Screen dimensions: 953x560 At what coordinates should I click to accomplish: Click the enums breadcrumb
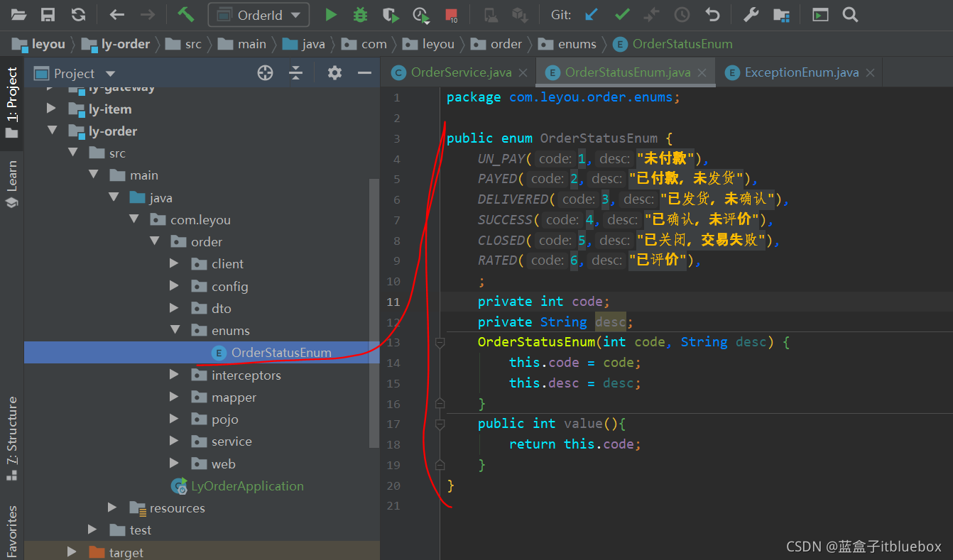[567, 44]
